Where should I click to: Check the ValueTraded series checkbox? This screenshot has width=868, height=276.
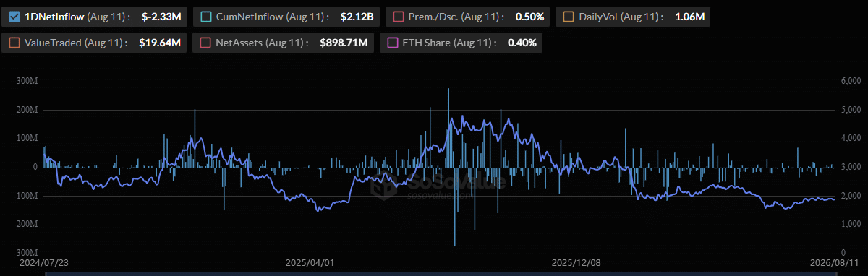(14, 43)
